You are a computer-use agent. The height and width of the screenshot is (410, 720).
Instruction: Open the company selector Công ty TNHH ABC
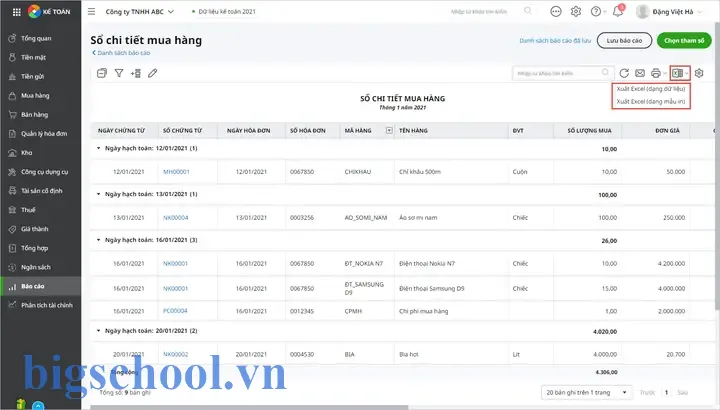click(140, 11)
